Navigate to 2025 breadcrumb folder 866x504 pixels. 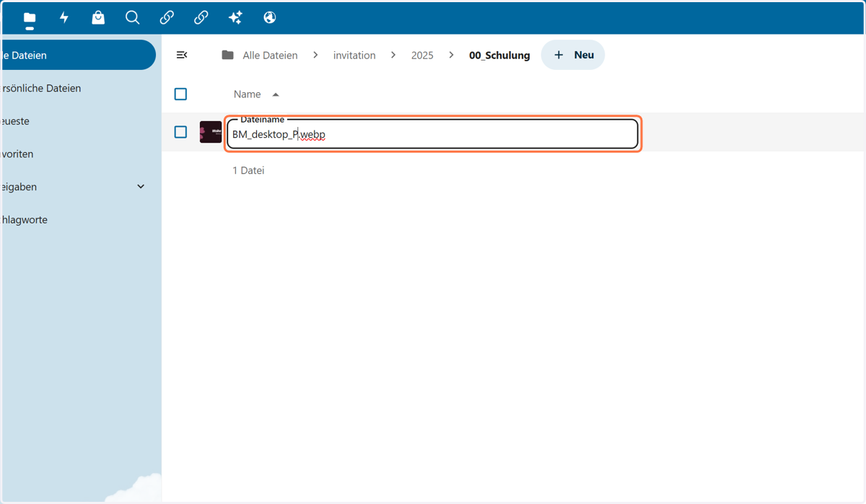coord(422,55)
